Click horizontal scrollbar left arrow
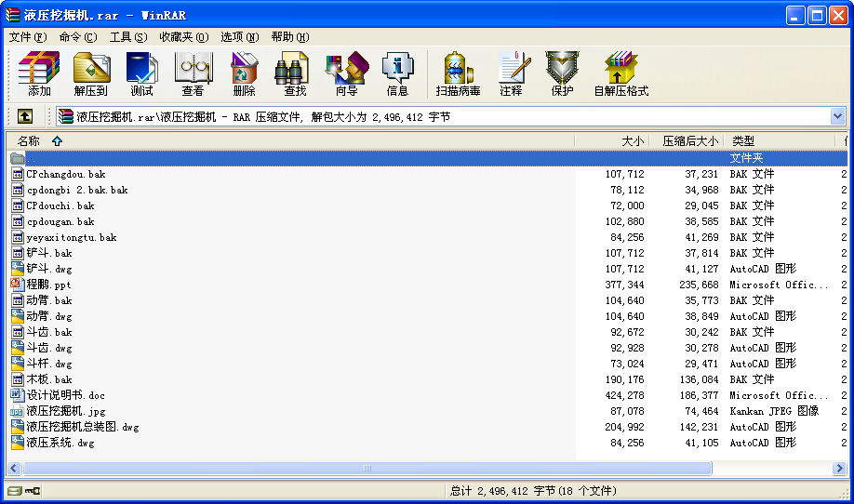The image size is (854, 504). pos(14,468)
